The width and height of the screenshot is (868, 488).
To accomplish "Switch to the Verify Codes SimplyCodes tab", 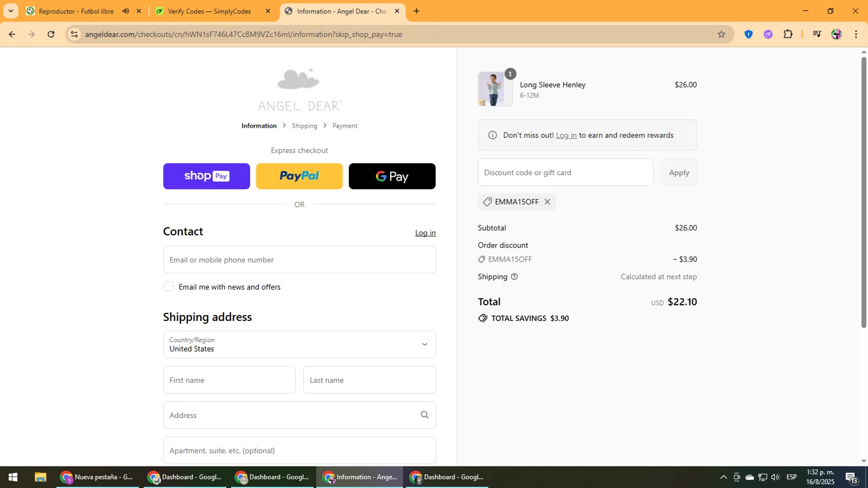I will click(209, 11).
